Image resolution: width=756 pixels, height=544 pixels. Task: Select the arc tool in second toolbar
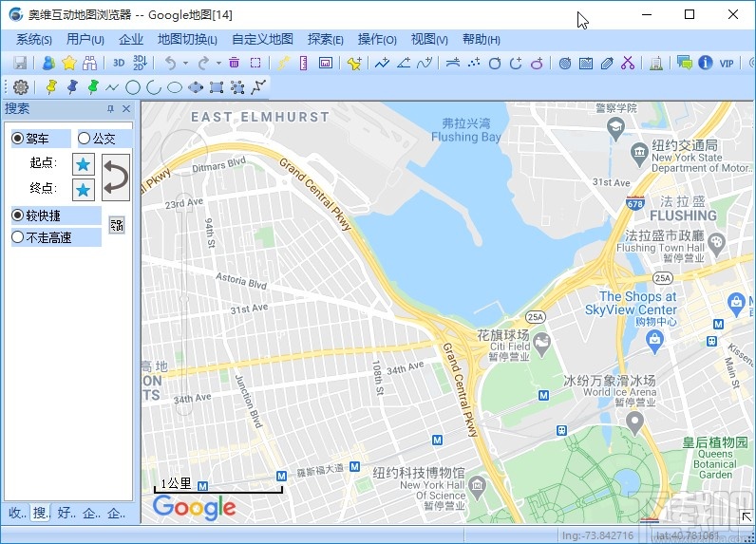154,87
